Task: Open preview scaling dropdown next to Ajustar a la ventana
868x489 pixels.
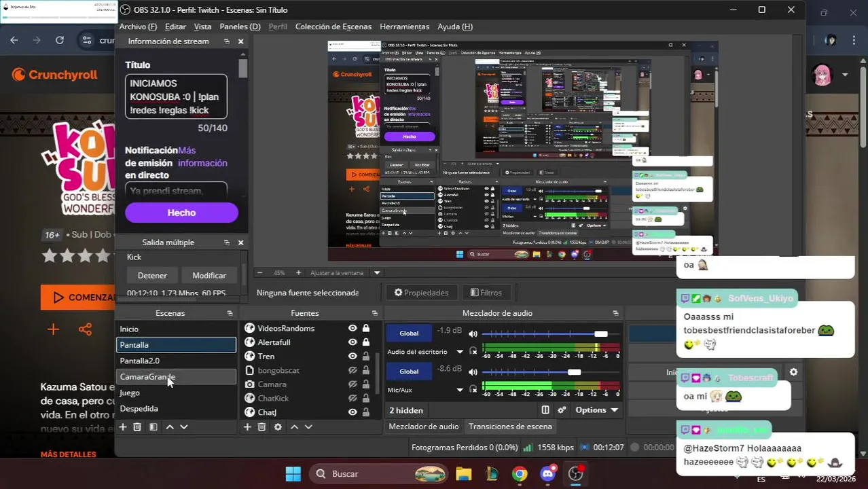Action: pyautogui.click(x=377, y=272)
